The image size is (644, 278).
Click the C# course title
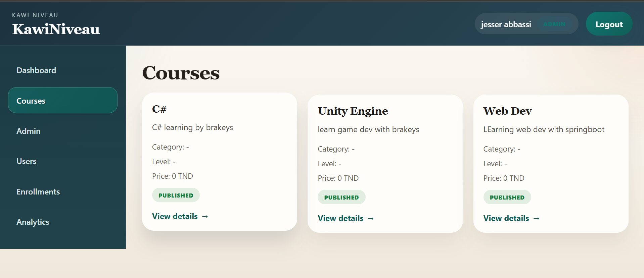(159, 109)
